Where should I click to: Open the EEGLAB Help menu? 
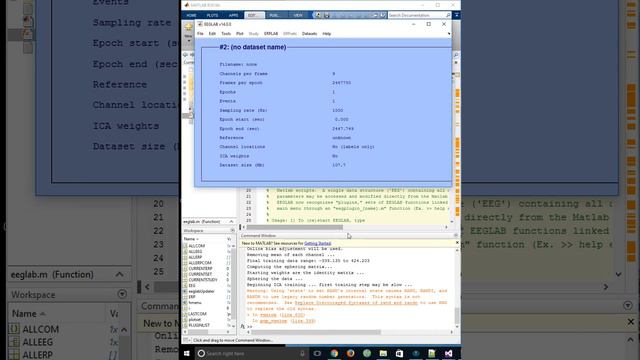327,34
